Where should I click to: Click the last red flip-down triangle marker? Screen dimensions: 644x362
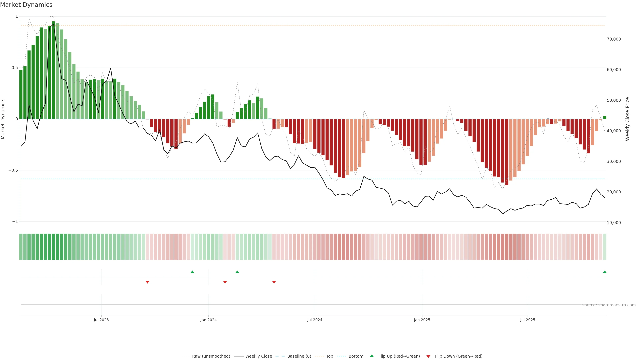pos(274,282)
